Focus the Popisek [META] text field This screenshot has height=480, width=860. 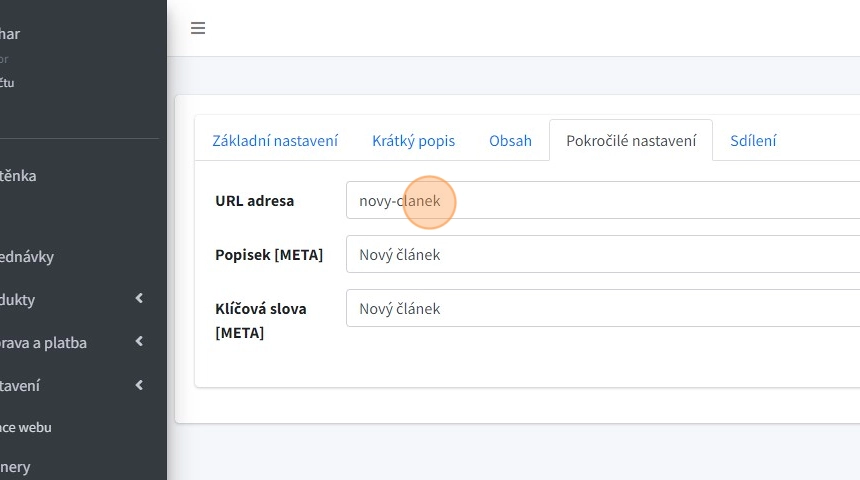[602, 254]
